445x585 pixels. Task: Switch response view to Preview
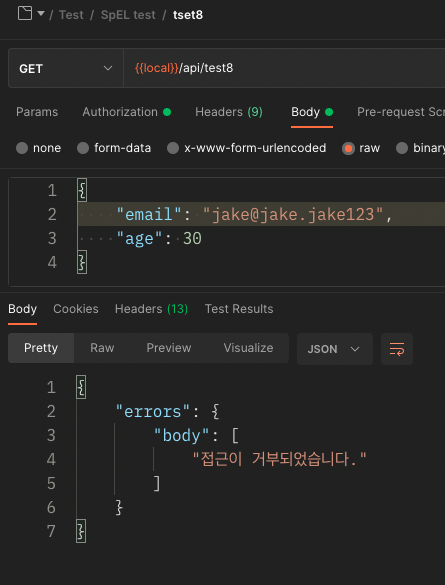coord(169,348)
